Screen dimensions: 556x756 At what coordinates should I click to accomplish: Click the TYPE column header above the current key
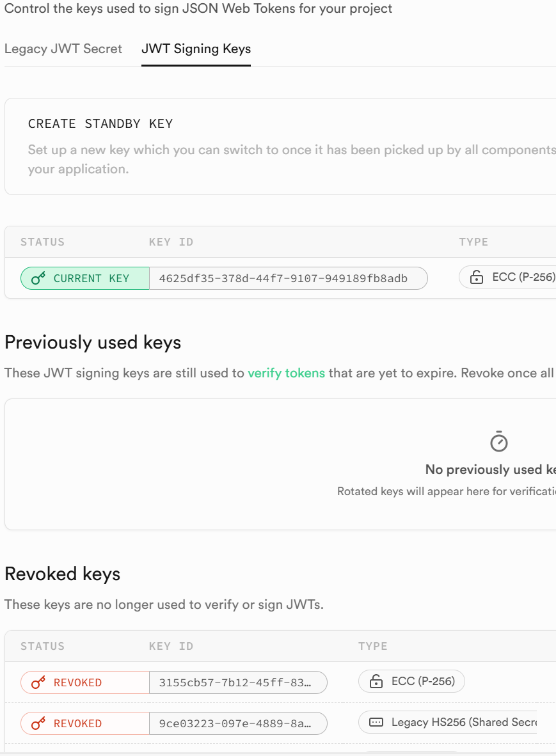click(473, 242)
